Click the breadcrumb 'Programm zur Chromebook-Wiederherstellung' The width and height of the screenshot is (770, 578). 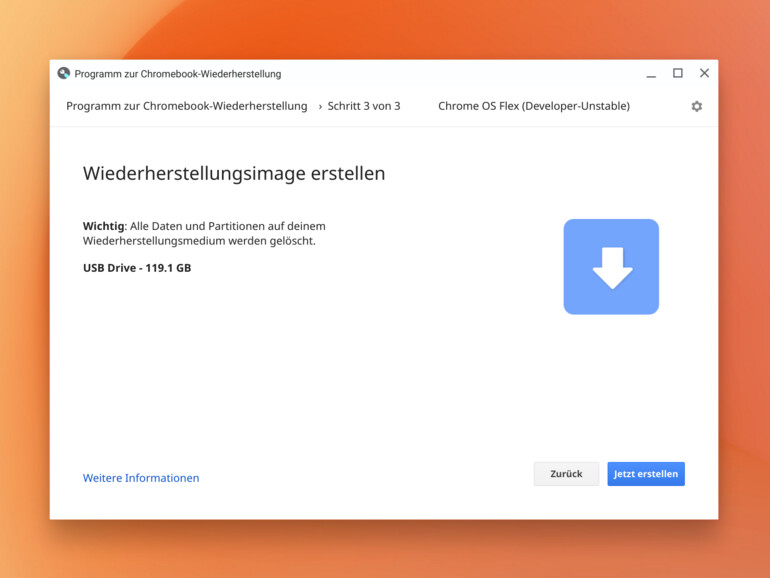(187, 106)
